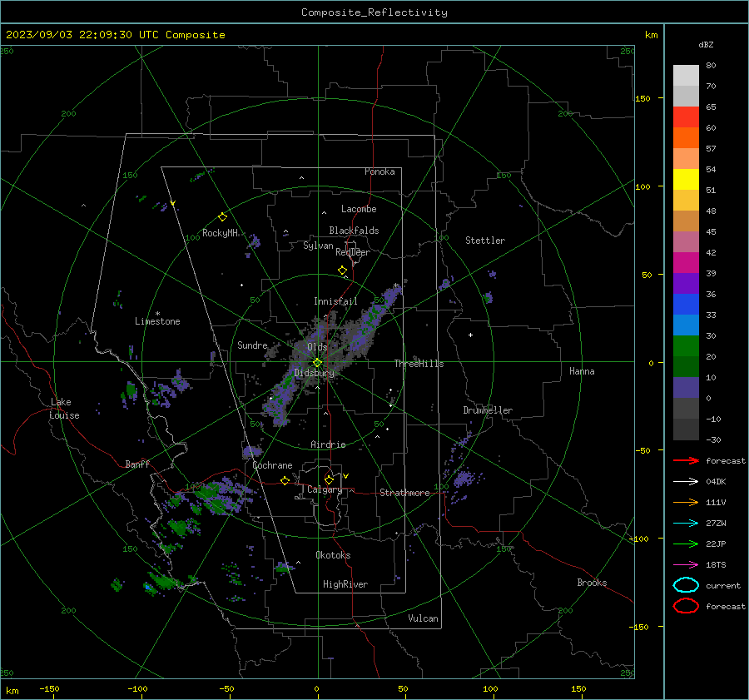The height and width of the screenshot is (700, 749).
Task: Click the 'ThreeHills' town label
Action: (419, 364)
